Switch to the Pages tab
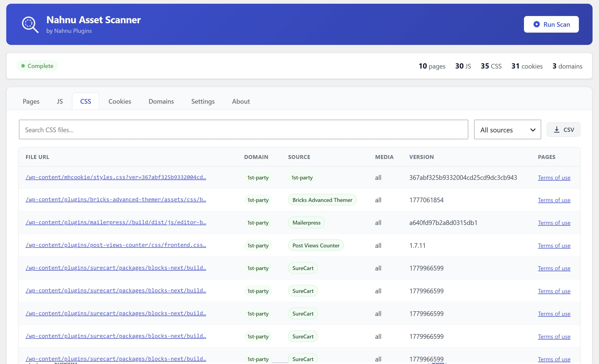 pyautogui.click(x=31, y=101)
